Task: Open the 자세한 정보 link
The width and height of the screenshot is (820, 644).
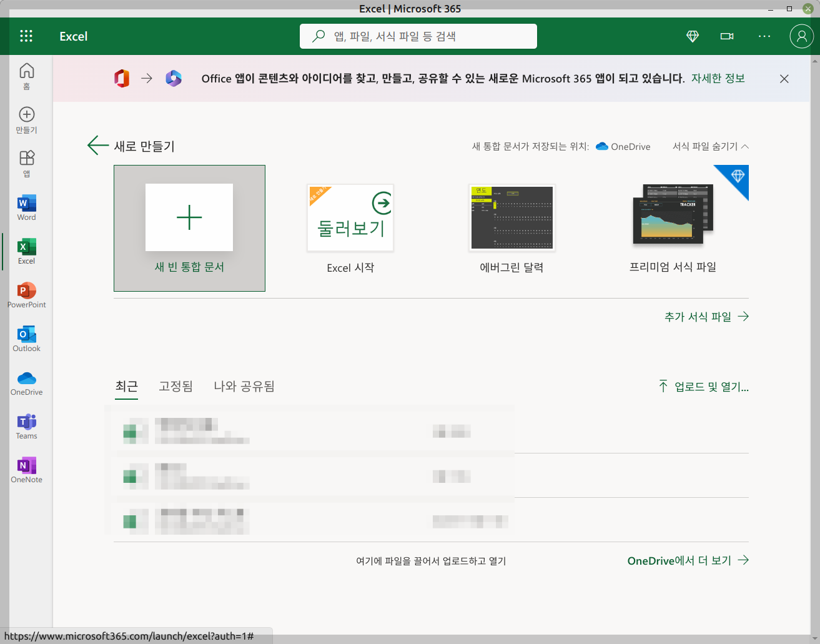Action: pos(718,78)
